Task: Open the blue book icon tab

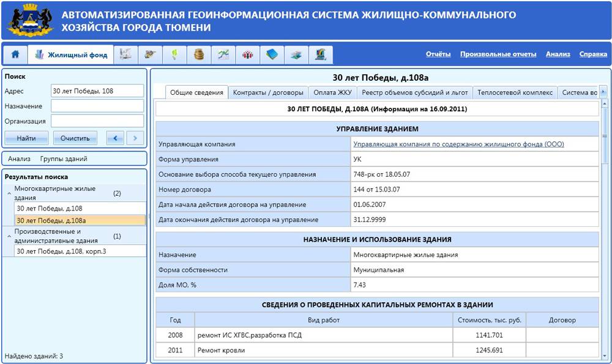Action: (272, 54)
